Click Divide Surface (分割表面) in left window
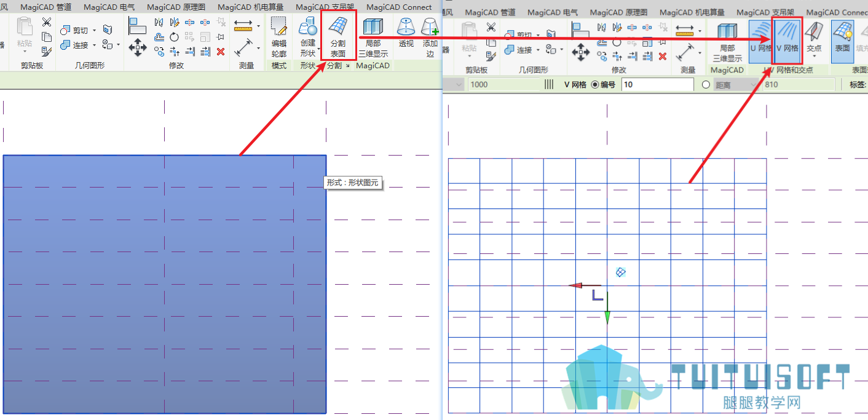Viewport: 868px width, 420px height. pos(338,36)
